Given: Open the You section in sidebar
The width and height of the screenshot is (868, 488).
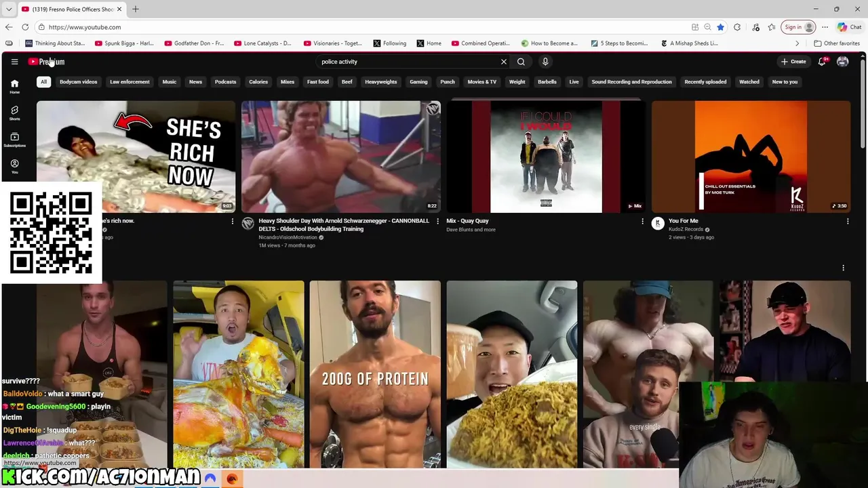Looking at the screenshot, I should click(14, 167).
